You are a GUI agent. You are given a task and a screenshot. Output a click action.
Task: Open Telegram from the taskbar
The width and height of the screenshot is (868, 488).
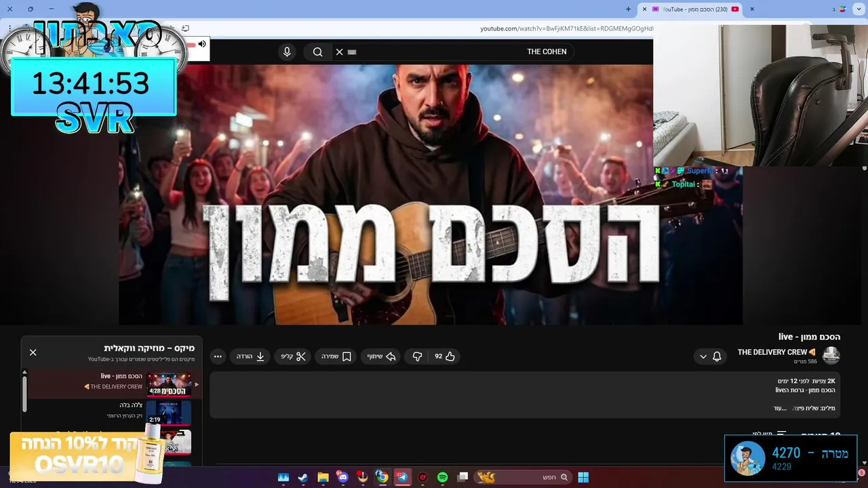click(402, 477)
